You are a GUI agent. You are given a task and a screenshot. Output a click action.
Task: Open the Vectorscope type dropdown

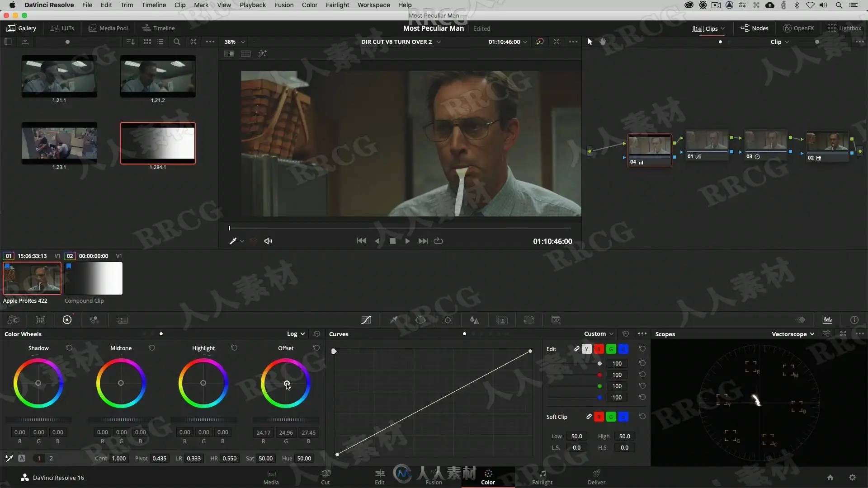point(793,334)
